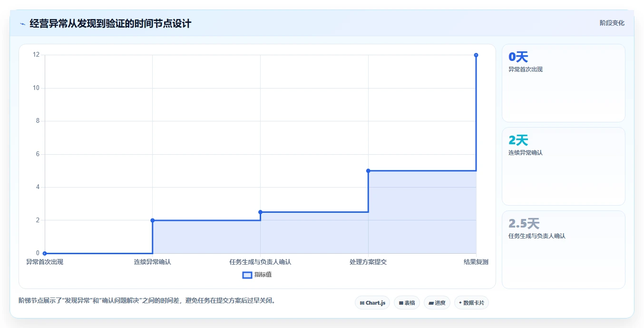This screenshot has width=644, height=328.
Task: Click y-axis tick label 8
Action: 38,121
